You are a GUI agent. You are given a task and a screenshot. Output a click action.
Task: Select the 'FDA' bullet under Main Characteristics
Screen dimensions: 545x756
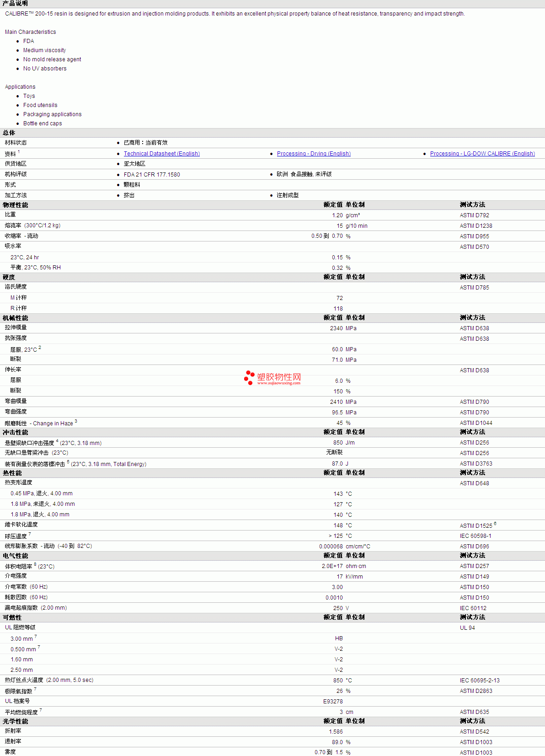point(29,41)
